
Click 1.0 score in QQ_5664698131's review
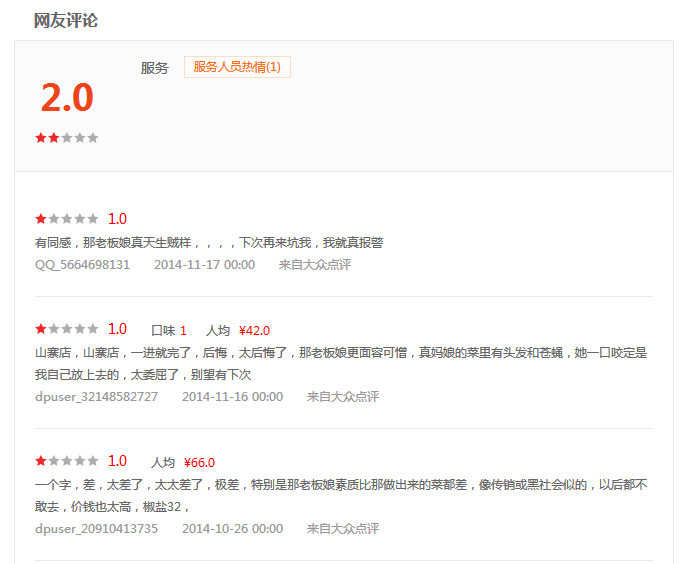(118, 219)
